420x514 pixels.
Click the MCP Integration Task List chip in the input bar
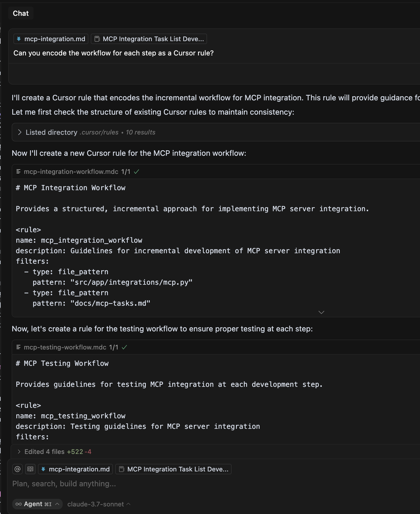tap(173, 469)
